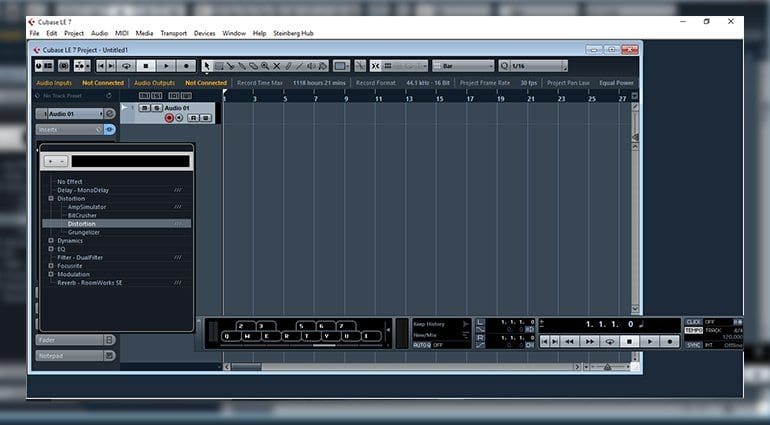Select the Play speaker tool
770x425 pixels.
point(311,66)
